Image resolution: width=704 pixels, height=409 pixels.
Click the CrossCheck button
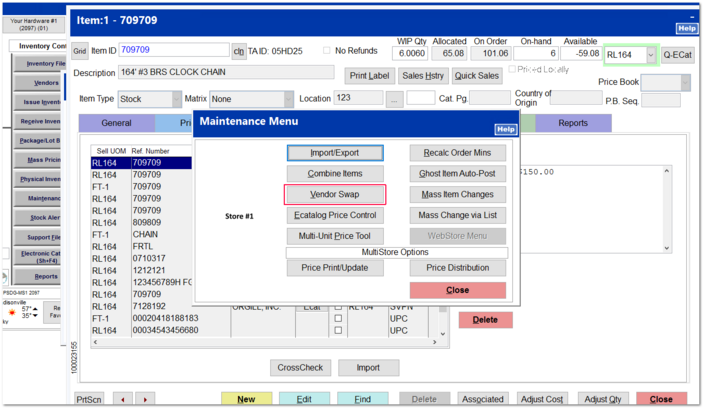click(300, 368)
